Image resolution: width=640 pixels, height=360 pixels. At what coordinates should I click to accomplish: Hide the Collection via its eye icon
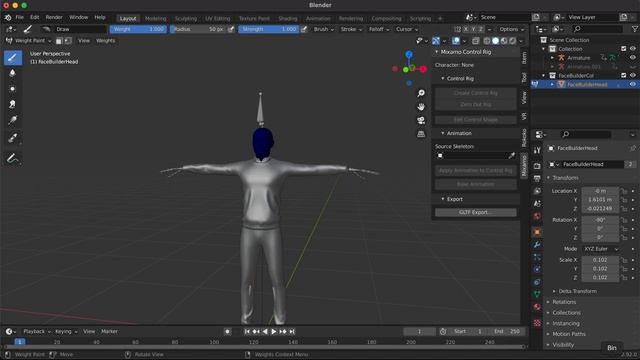(x=633, y=49)
